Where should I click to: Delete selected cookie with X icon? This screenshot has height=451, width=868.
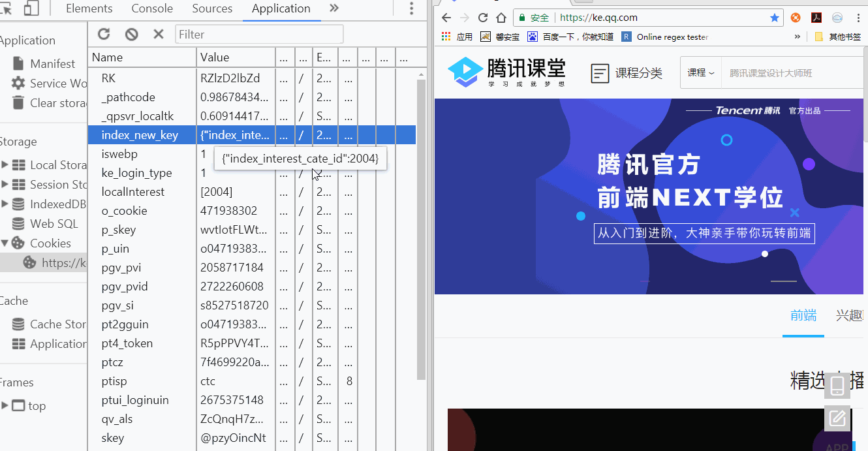tap(158, 34)
